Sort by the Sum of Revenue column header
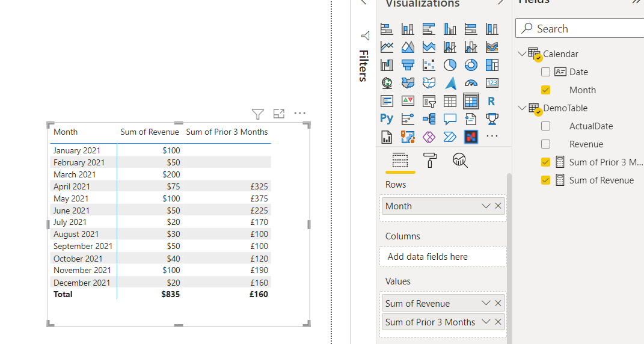This screenshot has height=344, width=644. click(150, 132)
